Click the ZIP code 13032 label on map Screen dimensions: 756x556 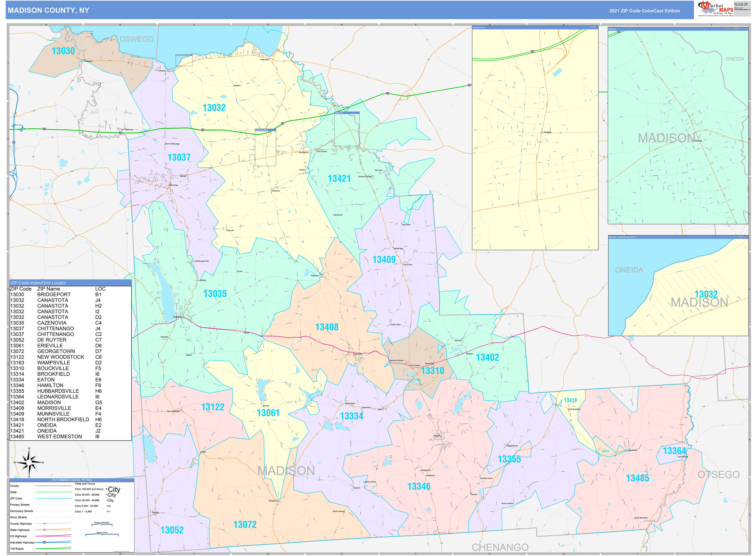pyautogui.click(x=214, y=108)
